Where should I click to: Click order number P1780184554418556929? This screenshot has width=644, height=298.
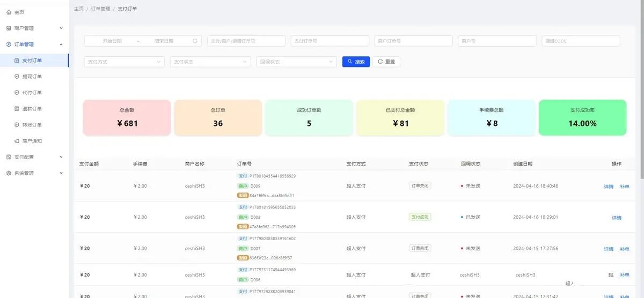click(x=273, y=176)
